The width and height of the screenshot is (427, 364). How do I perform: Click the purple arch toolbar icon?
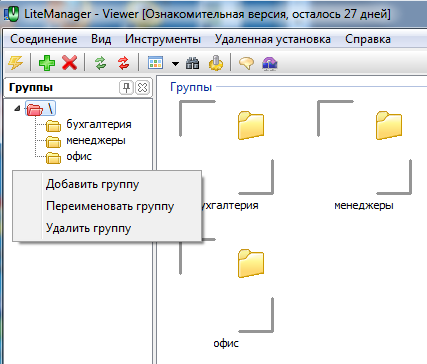click(270, 63)
